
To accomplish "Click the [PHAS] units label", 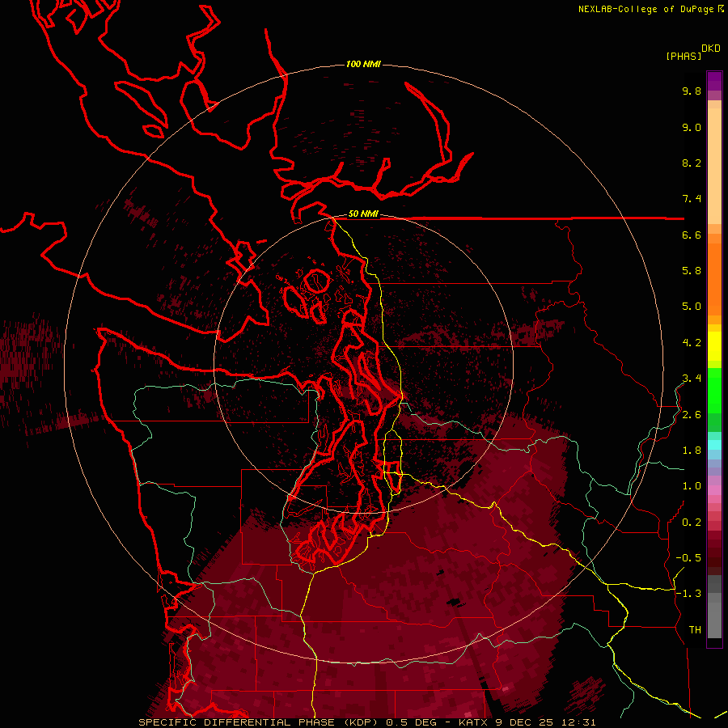I will (684, 57).
